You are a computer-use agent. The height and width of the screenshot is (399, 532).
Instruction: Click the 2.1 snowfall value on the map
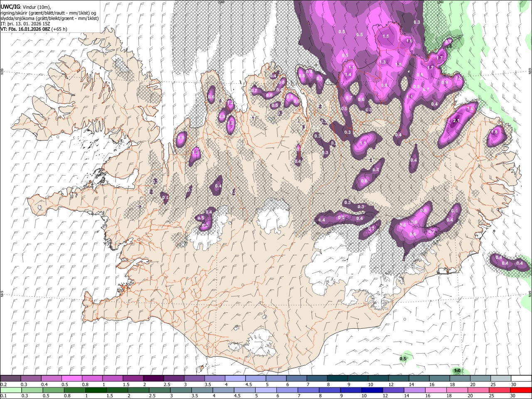point(456,121)
